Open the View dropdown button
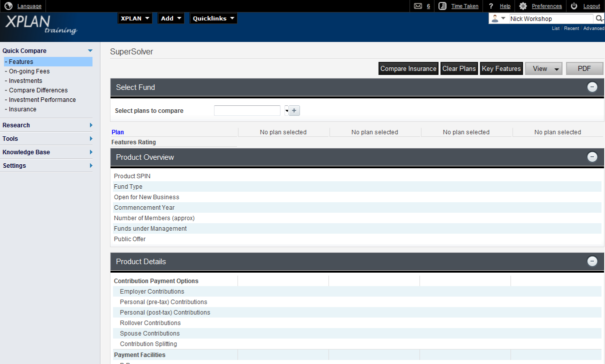Image resolution: width=605 pixels, height=364 pixels. (544, 68)
